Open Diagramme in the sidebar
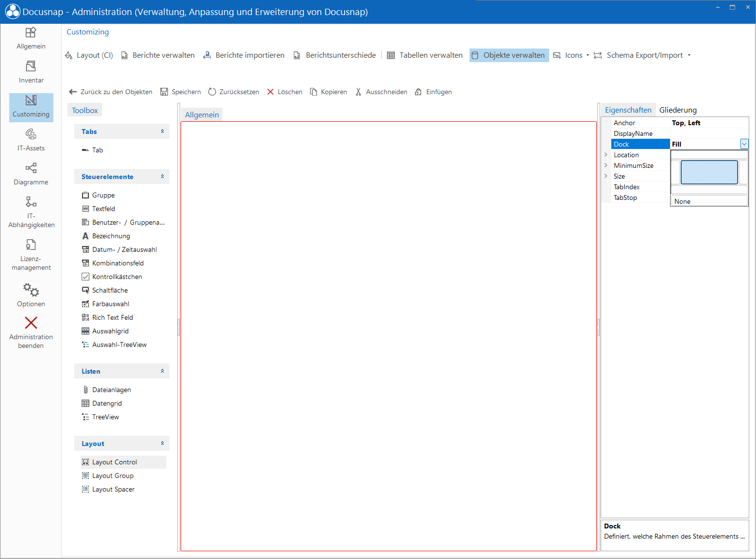The height and width of the screenshot is (559, 756). 31,174
